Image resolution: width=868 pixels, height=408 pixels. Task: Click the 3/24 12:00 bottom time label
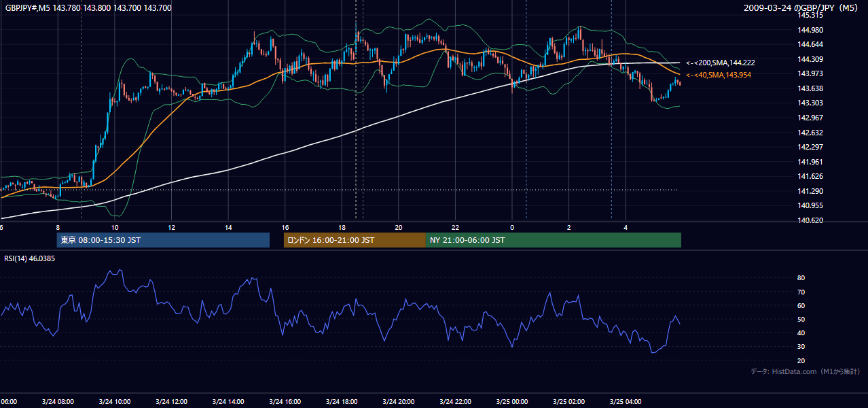pos(172,402)
